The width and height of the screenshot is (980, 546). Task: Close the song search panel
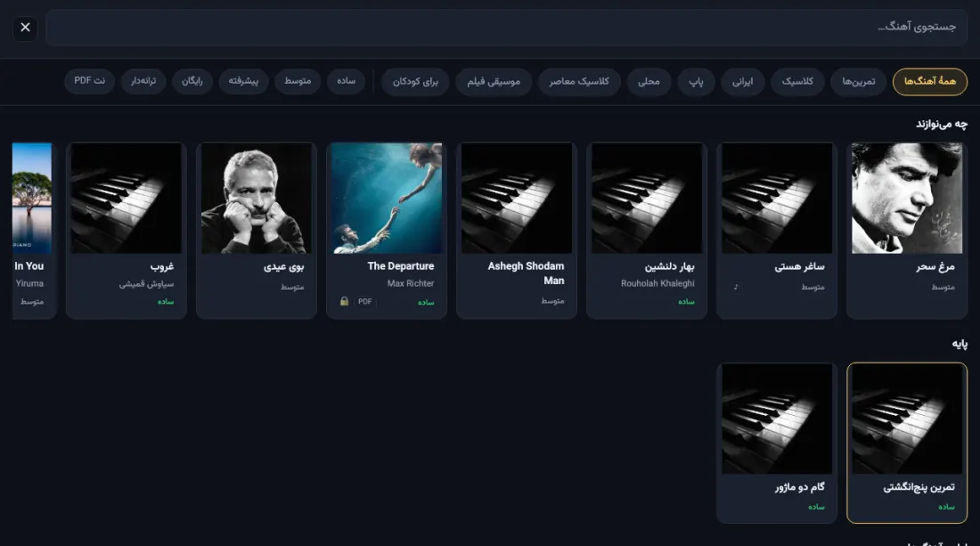25,28
